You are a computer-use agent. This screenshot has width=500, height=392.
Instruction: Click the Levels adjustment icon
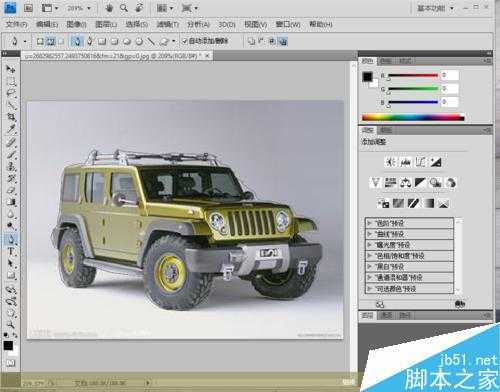(405, 162)
